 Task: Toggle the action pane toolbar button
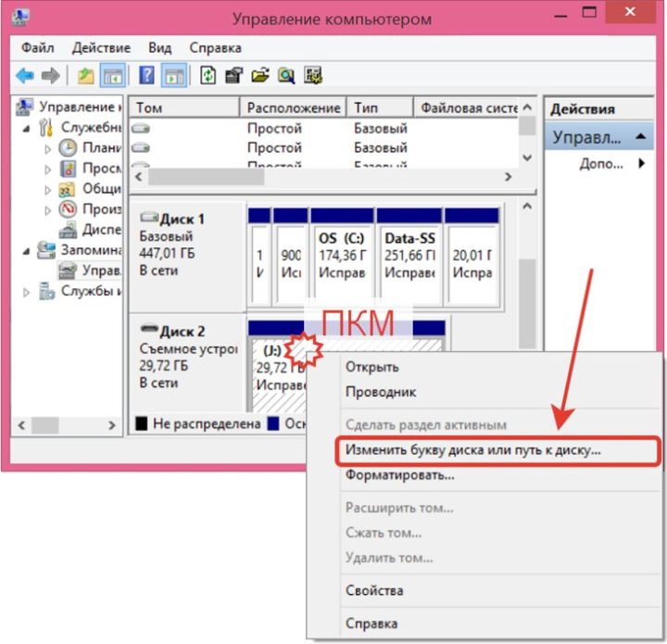173,76
